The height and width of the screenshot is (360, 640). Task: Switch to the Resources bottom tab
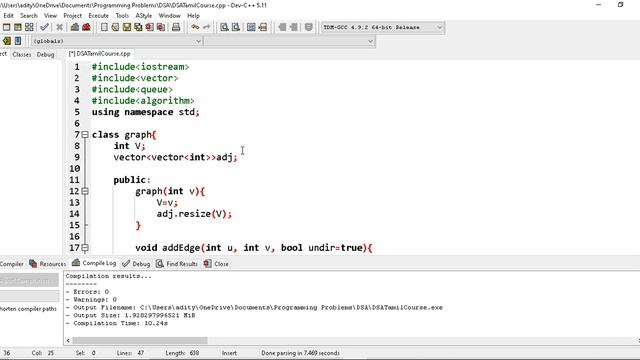click(47, 264)
